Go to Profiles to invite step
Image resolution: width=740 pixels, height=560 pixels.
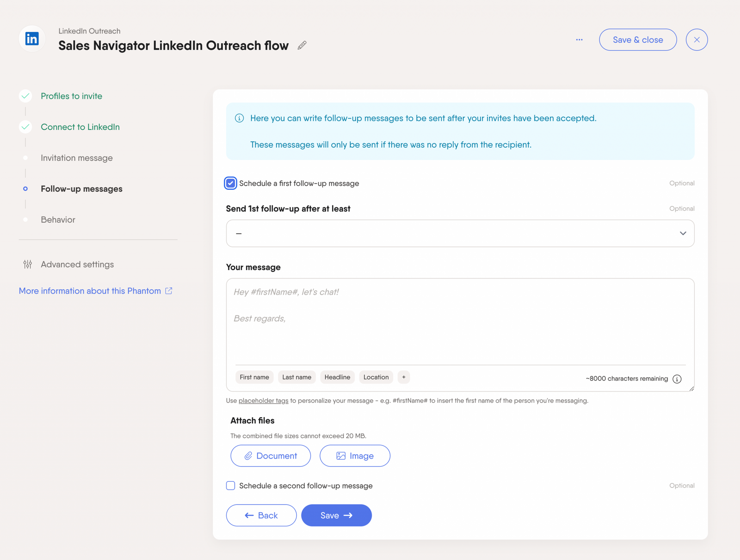pos(71,96)
